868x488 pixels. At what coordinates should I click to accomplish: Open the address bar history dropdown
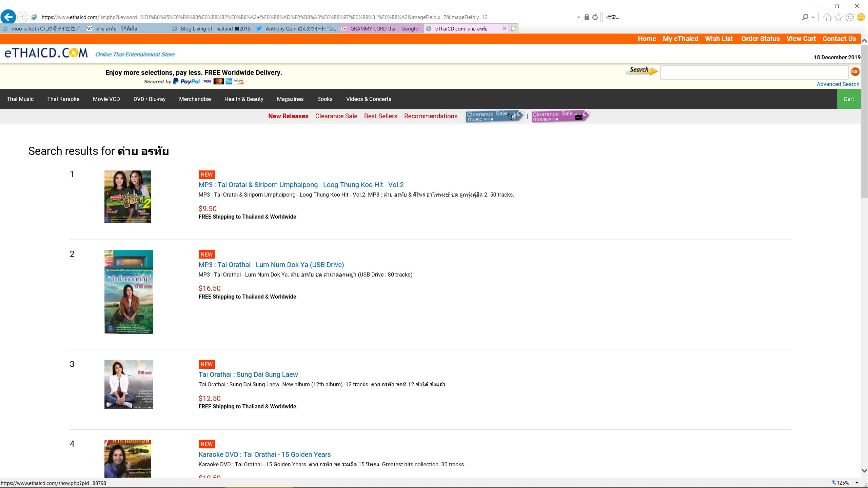[x=578, y=17]
